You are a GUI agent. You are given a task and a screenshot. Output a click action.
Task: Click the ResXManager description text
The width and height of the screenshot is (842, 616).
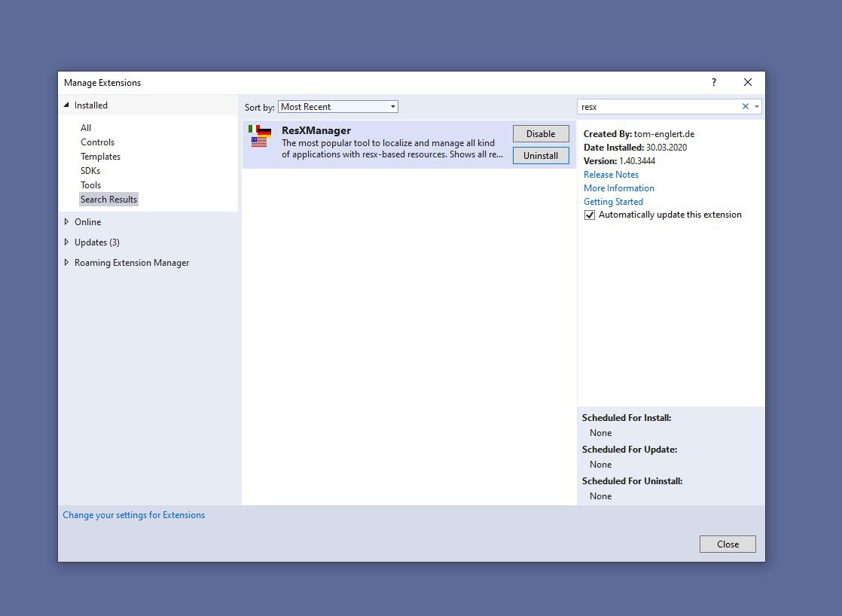(392, 149)
